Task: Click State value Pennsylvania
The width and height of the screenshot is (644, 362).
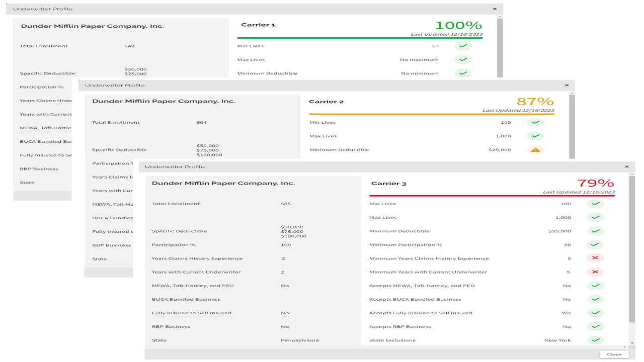Action: click(x=300, y=340)
